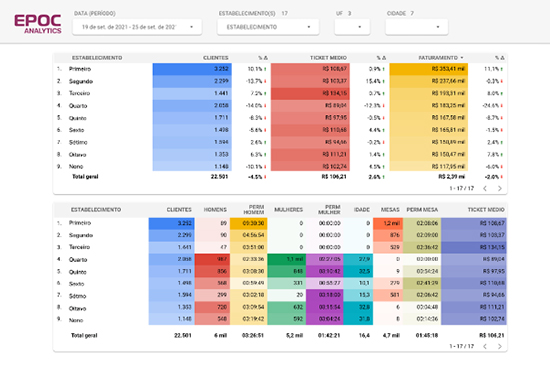
Task: Click the EPOC Analytics logo
Action: (x=38, y=24)
